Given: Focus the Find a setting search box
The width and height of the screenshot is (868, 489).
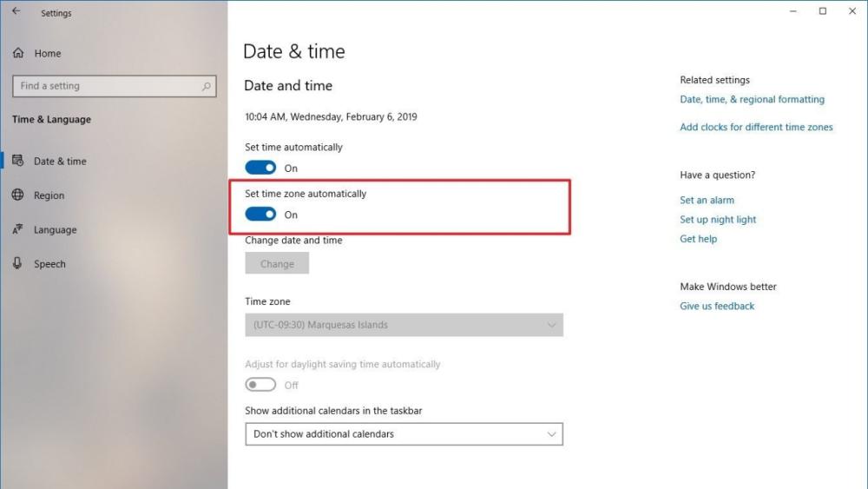Looking at the screenshot, I should click(x=114, y=86).
